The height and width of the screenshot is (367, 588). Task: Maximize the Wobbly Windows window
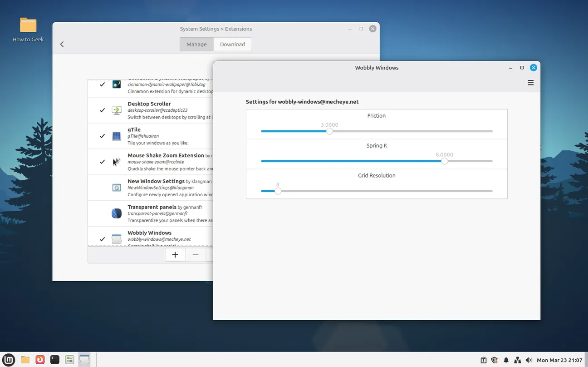pos(522,68)
